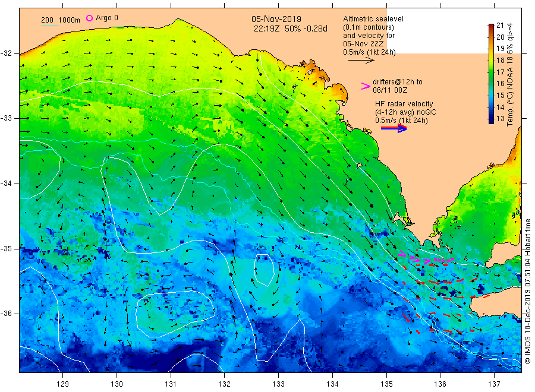Click the 'drifters@12h to' legend text
Viewport: 535px width, 392px height.
(x=398, y=82)
